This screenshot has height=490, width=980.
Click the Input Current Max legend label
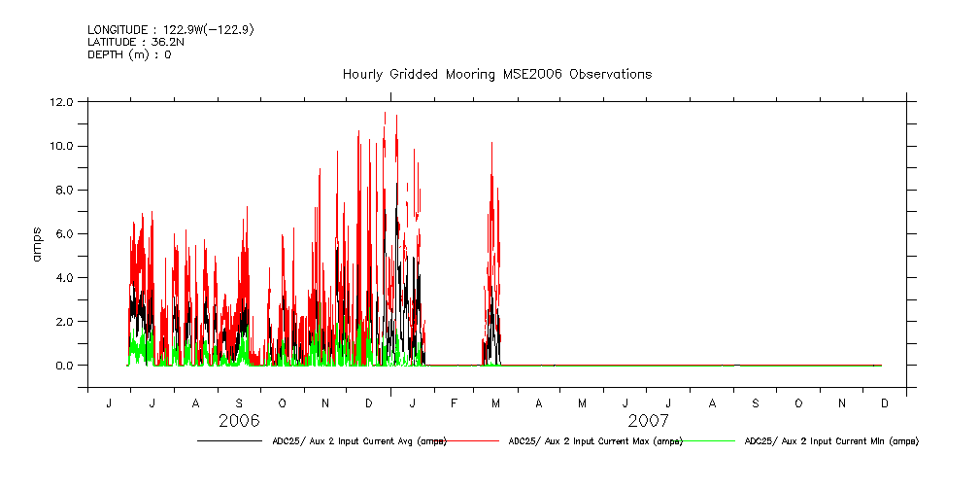coord(595,441)
